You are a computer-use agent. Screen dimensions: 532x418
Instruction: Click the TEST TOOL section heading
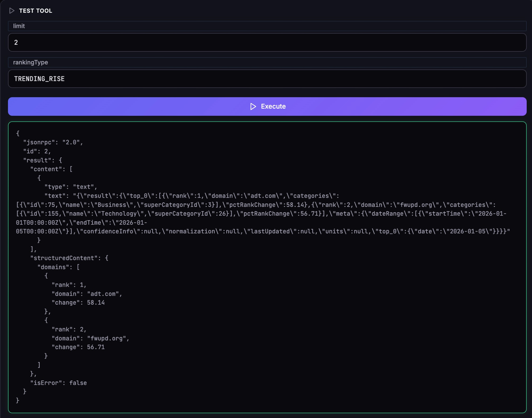click(36, 11)
